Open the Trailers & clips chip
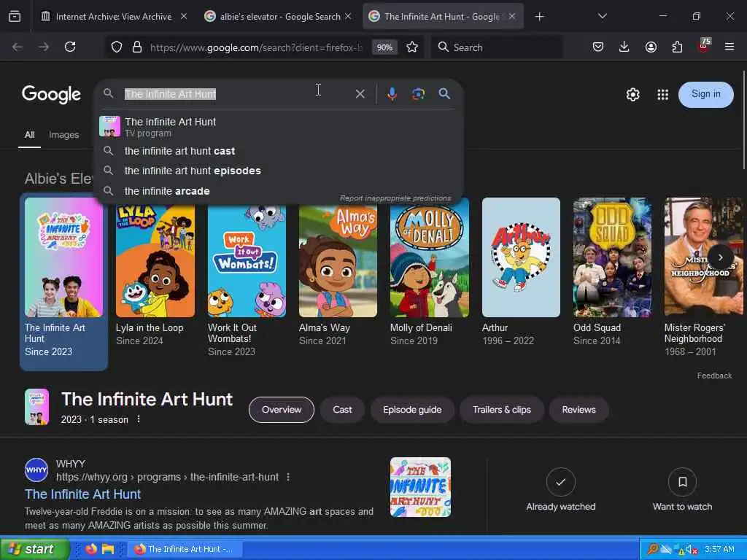 (x=502, y=410)
